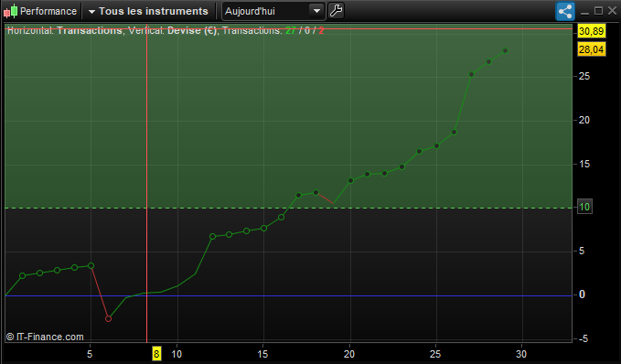Open the IT-Finance.com copyright link
Viewport: 621px width, 364px height.
pos(45,337)
